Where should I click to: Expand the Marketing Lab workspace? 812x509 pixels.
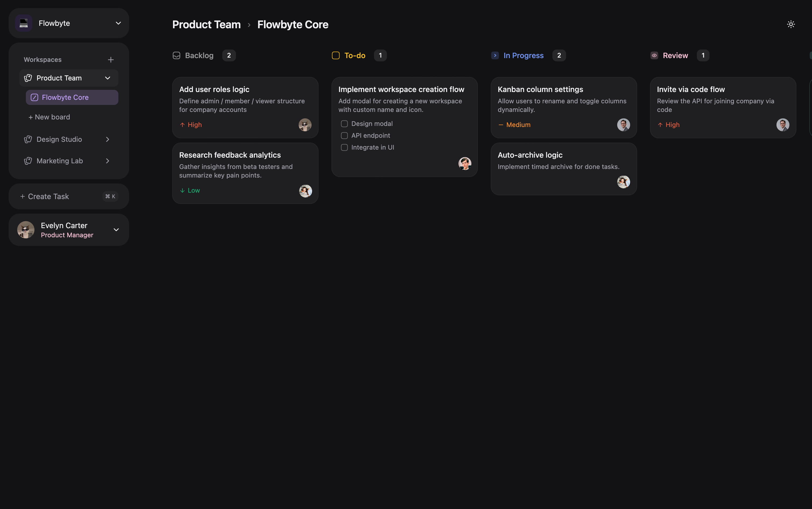(107, 161)
